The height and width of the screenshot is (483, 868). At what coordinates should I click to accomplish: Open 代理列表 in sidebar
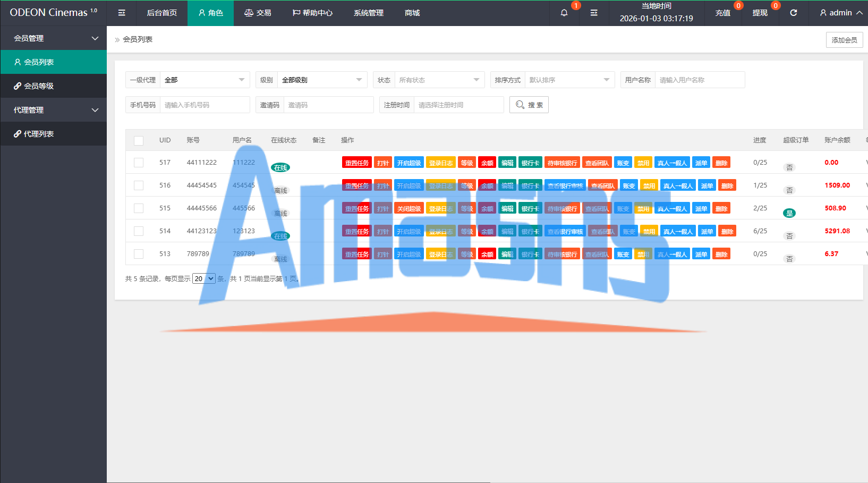[53, 134]
